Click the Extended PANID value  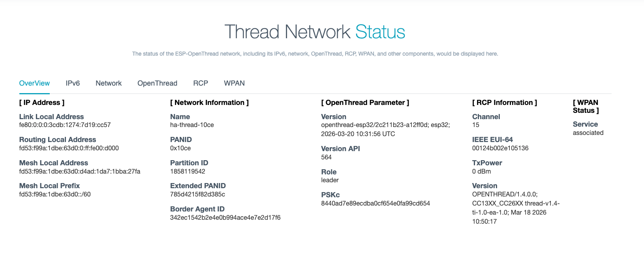197,194
